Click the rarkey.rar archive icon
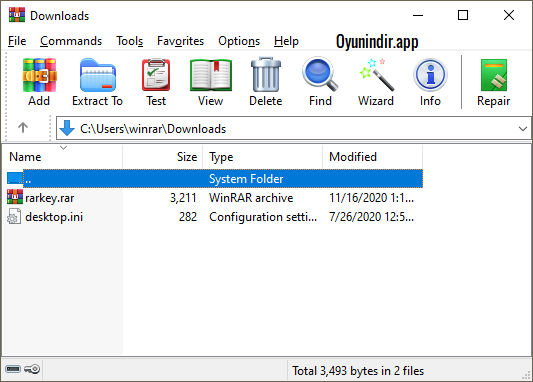Viewport: 533px width, 382px height. point(15,197)
